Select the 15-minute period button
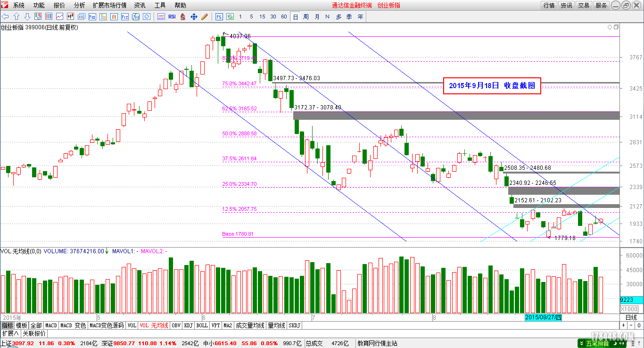 (262, 17)
